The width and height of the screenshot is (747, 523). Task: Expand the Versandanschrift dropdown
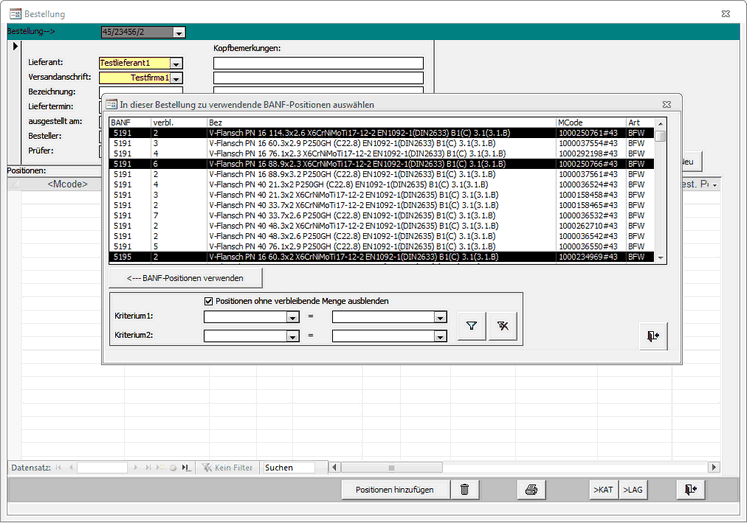[176, 78]
